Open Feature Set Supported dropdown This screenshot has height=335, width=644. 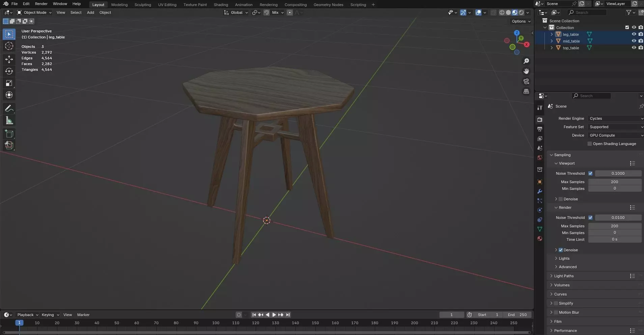[x=616, y=127]
